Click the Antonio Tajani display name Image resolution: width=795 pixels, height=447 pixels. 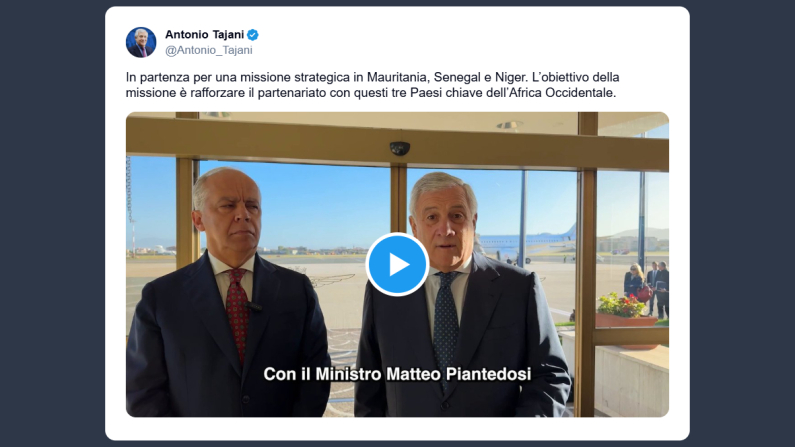click(204, 34)
